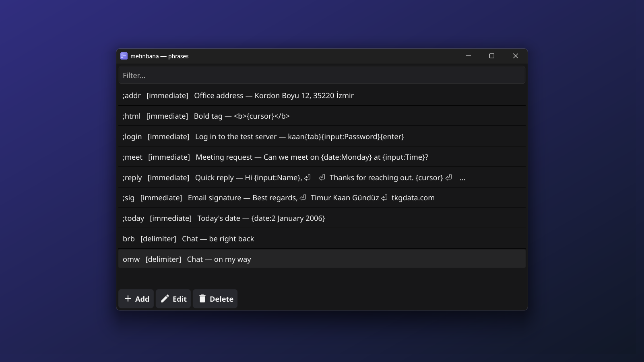
Task: Add a new phrase
Action: pyautogui.click(x=136, y=299)
